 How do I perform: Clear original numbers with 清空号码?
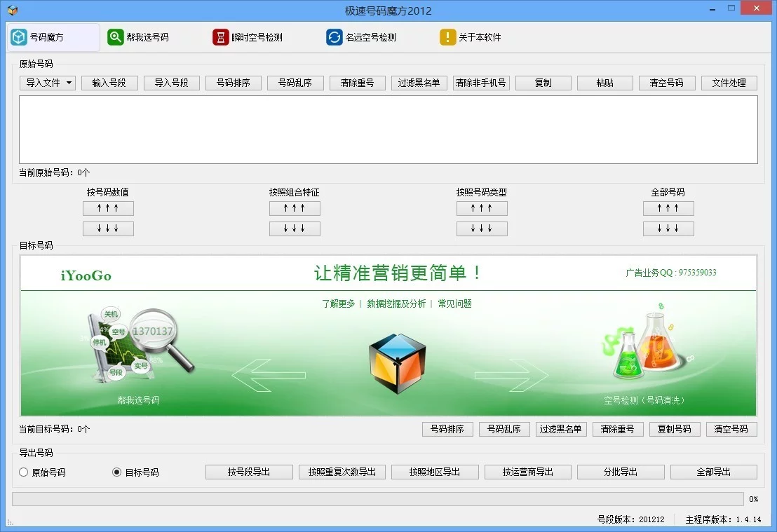click(667, 83)
